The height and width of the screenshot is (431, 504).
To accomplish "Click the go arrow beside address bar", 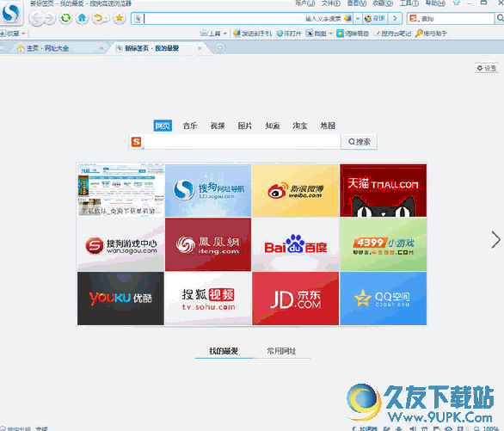I will [x=395, y=19].
